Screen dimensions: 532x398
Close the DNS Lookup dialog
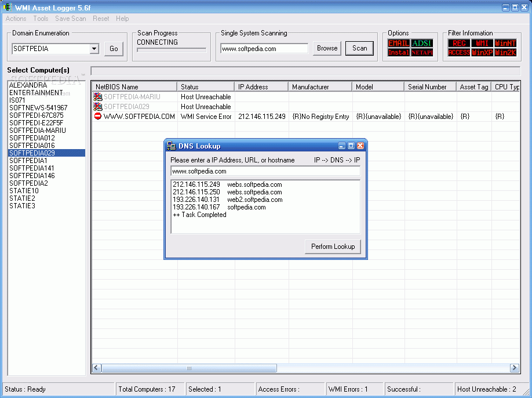click(x=360, y=146)
